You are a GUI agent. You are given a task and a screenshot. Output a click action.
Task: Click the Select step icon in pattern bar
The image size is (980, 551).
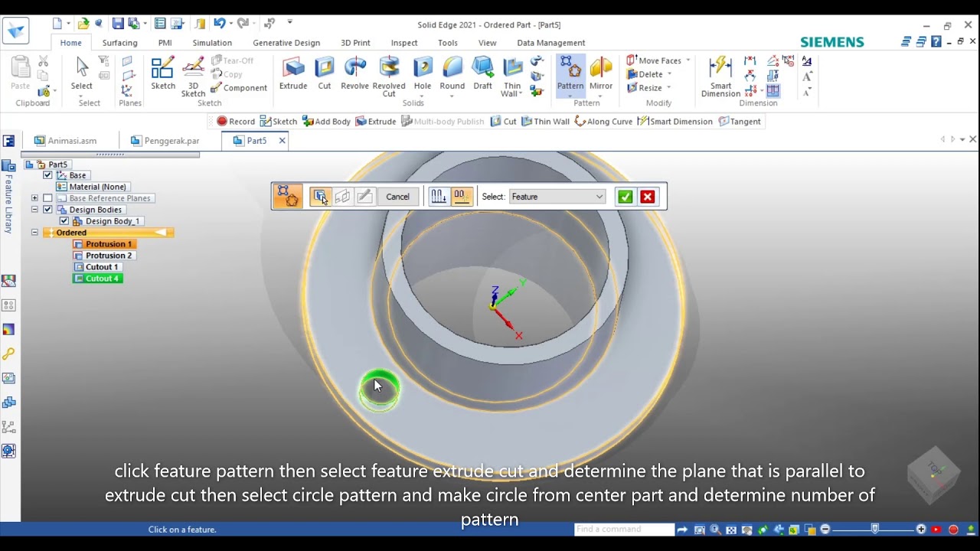320,197
